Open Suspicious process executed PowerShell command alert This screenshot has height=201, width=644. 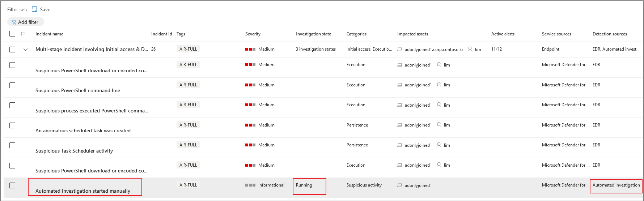pos(92,111)
